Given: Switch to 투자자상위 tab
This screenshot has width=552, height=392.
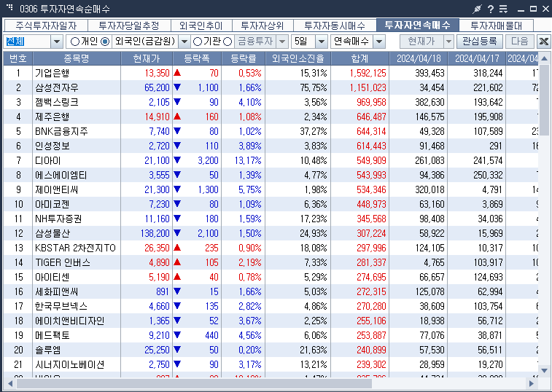Looking at the screenshot, I should pos(263,26).
